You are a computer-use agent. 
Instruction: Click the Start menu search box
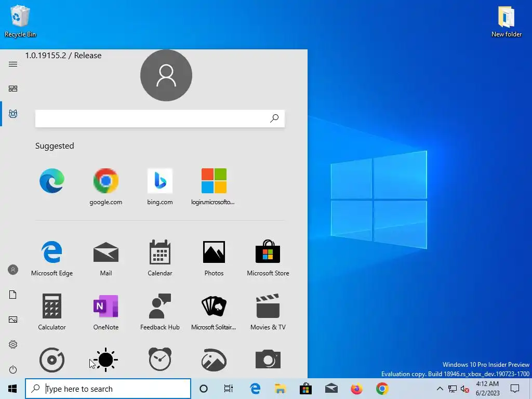[160, 118]
